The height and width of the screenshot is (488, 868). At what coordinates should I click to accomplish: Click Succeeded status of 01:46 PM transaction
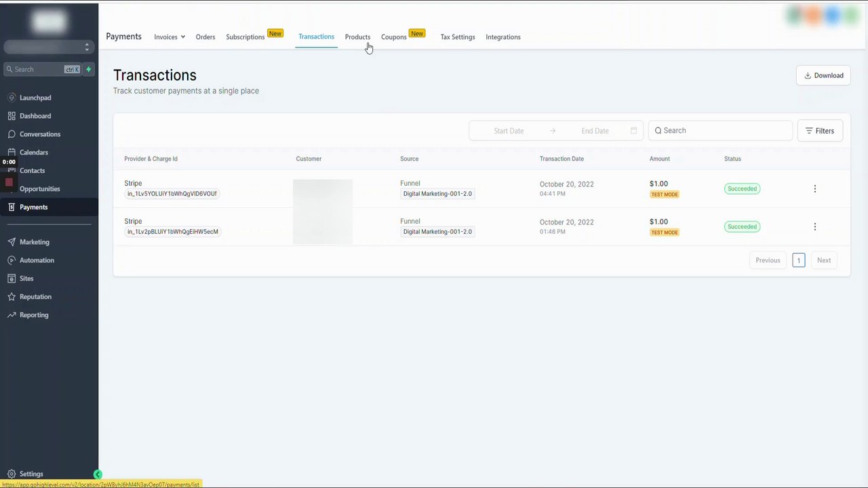pos(742,227)
